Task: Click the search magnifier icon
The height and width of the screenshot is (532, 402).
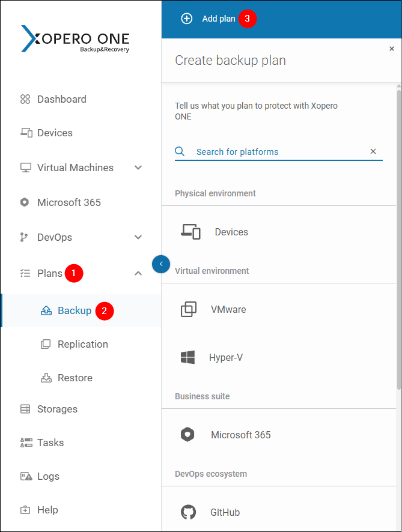Action: [x=180, y=151]
